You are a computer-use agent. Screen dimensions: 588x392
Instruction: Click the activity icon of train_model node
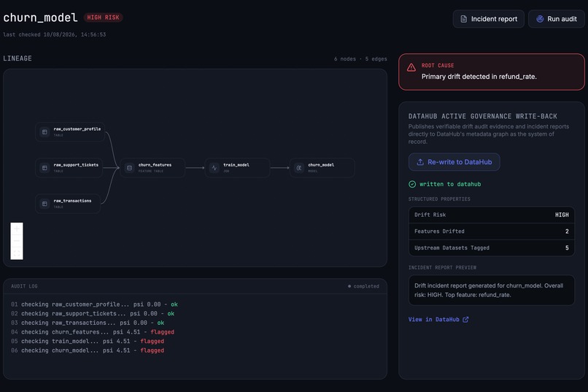(214, 168)
